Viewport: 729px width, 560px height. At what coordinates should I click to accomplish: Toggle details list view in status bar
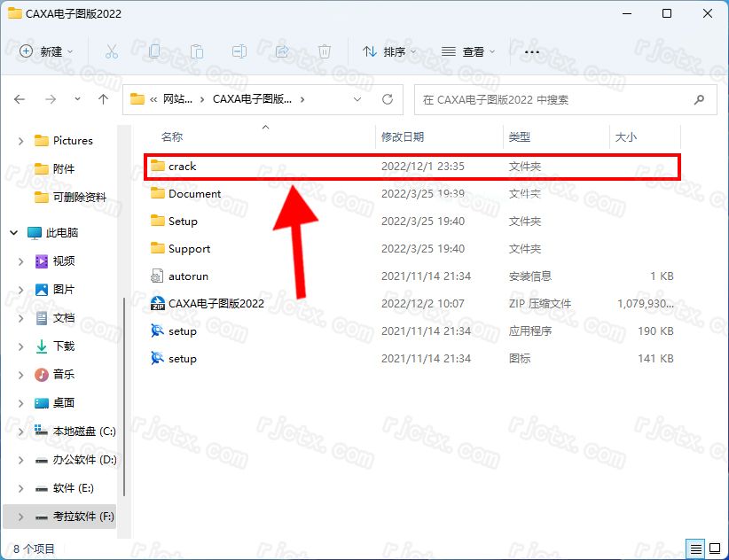[696, 548]
